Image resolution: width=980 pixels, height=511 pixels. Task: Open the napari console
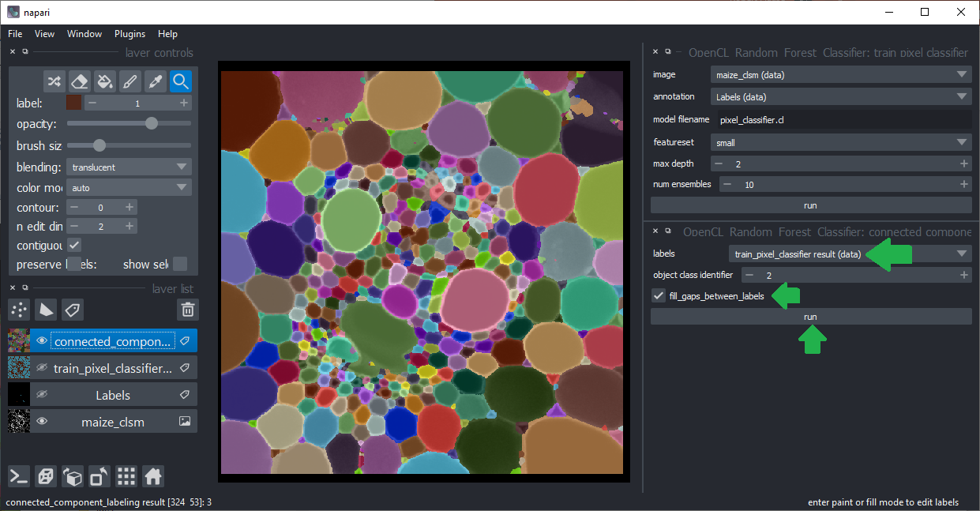tap(19, 476)
